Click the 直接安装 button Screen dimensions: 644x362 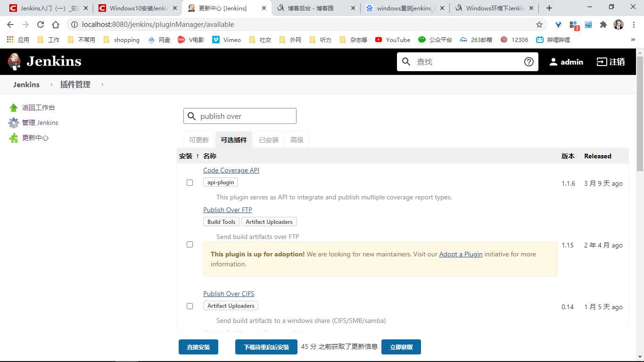[x=198, y=347]
